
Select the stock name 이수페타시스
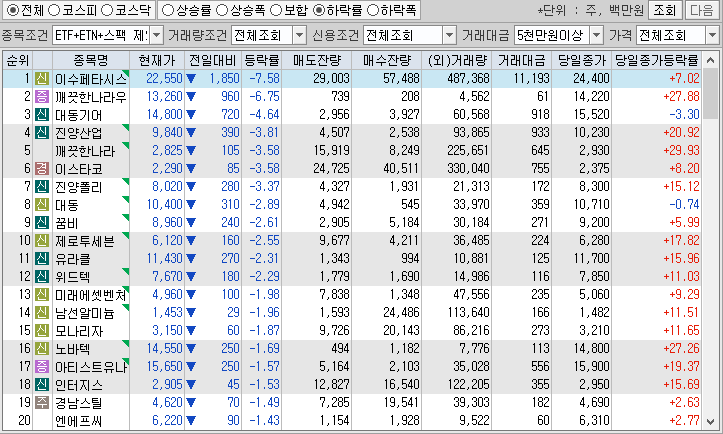point(90,79)
